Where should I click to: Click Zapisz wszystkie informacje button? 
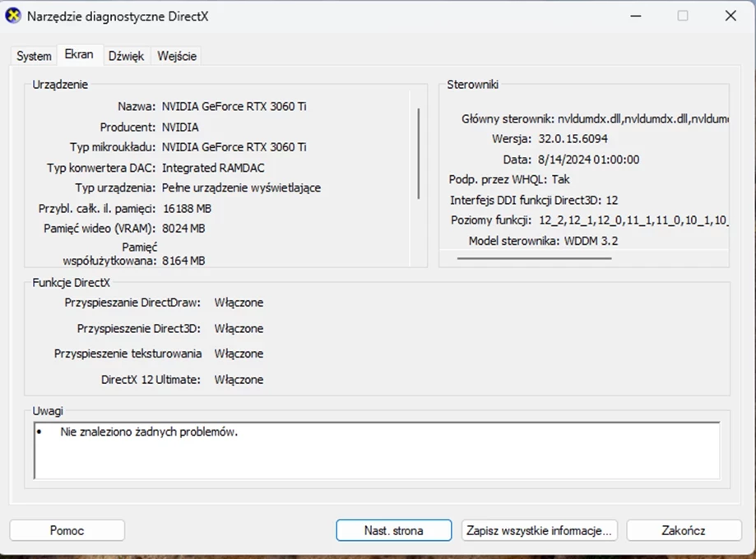539,530
